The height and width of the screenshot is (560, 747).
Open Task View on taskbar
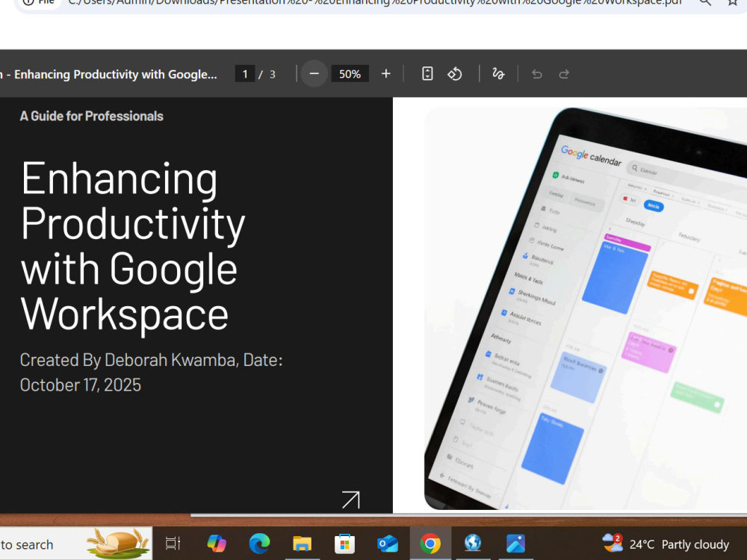pyautogui.click(x=173, y=544)
